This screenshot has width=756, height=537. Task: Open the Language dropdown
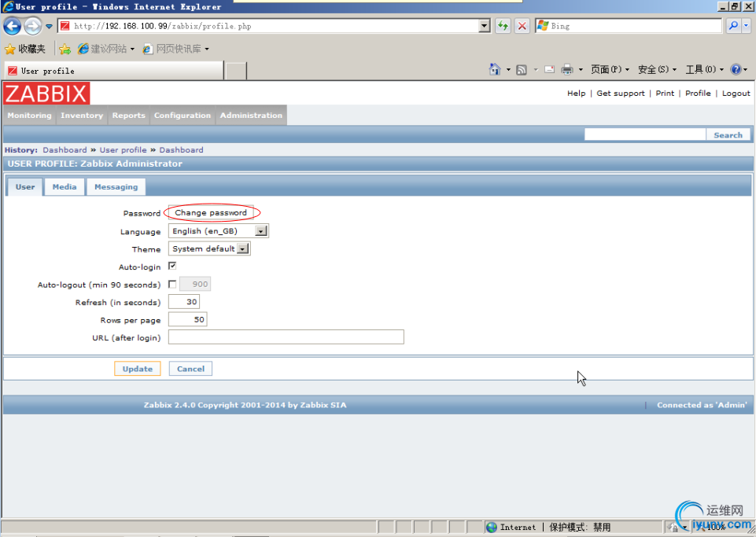click(219, 231)
